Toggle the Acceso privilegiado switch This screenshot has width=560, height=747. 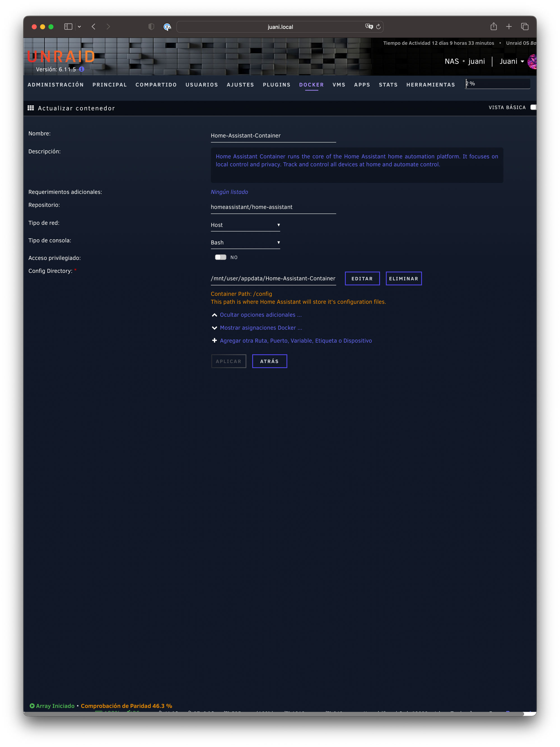pyautogui.click(x=221, y=257)
